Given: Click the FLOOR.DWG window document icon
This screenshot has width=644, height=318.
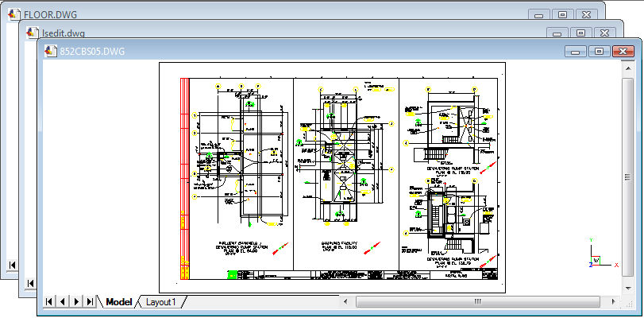Looking at the screenshot, I should [13, 14].
